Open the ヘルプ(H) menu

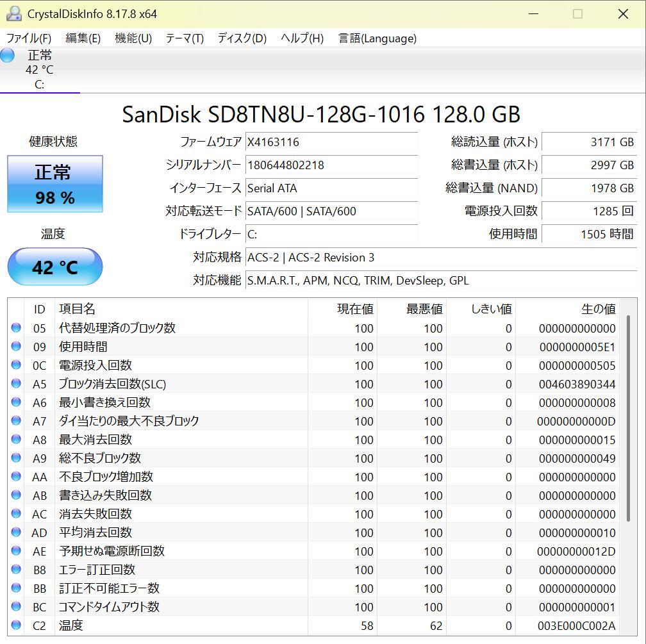[302, 38]
